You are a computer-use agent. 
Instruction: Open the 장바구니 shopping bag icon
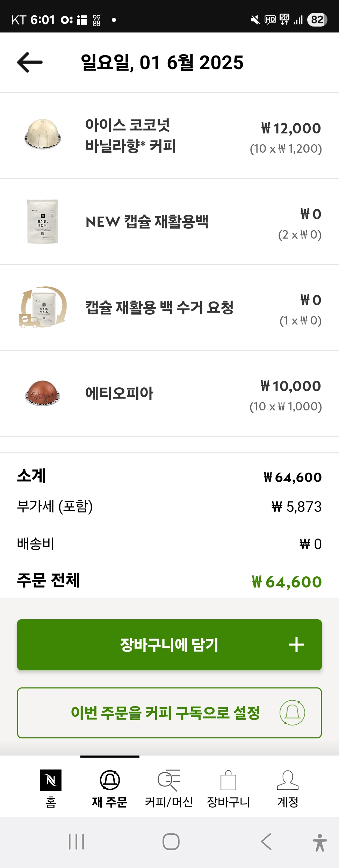click(228, 780)
